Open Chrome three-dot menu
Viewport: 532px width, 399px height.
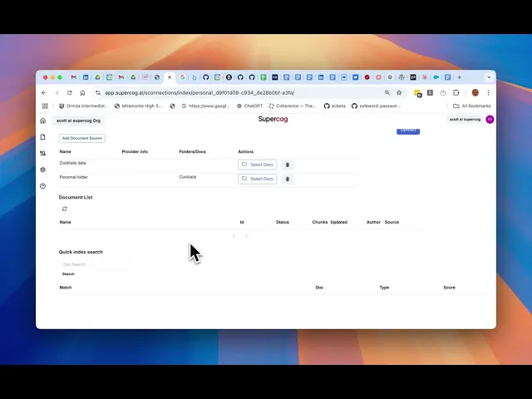coord(488,92)
